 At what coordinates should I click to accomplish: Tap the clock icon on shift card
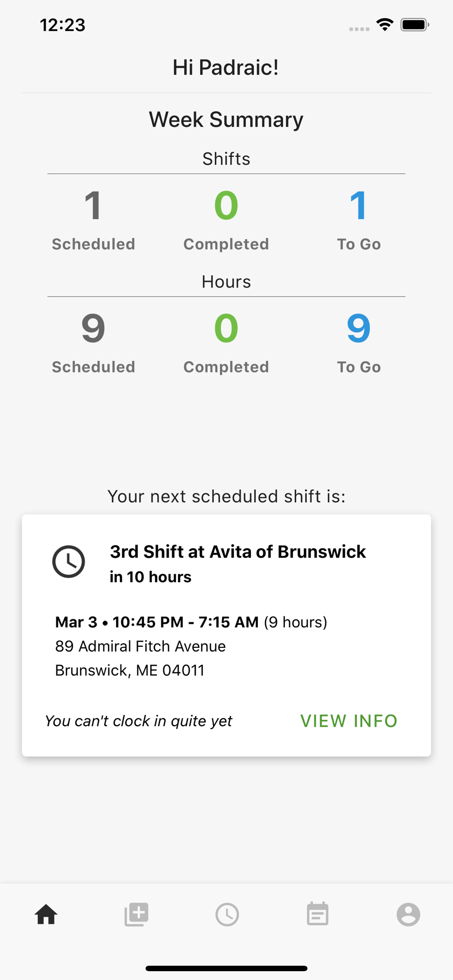pos(69,562)
